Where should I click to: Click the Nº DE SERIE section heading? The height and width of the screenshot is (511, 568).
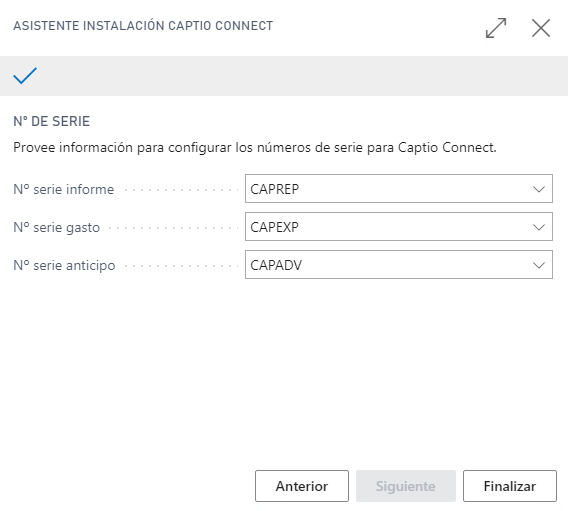point(51,121)
